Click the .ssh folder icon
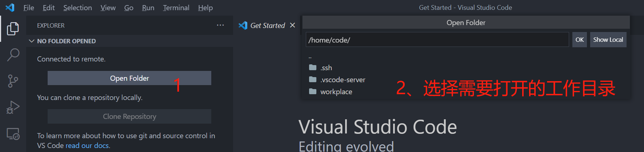 pyautogui.click(x=313, y=67)
